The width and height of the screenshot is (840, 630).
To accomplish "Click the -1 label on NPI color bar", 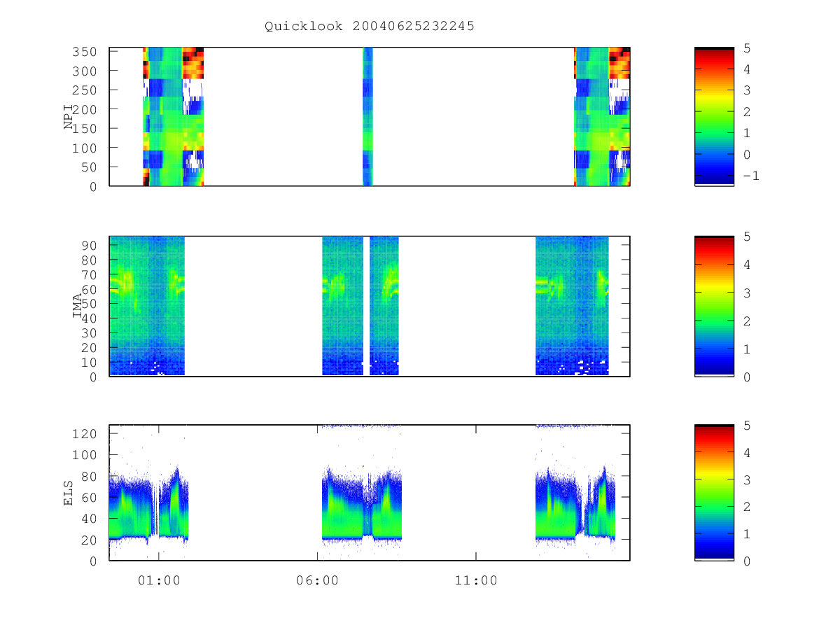I will 750,176.
